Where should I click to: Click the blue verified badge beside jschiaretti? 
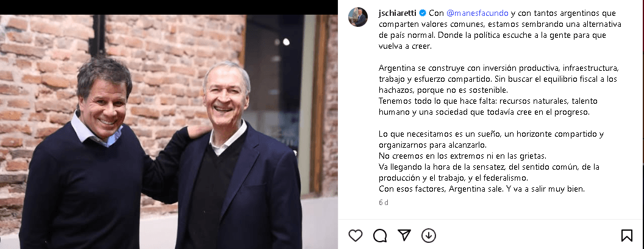coord(422,13)
